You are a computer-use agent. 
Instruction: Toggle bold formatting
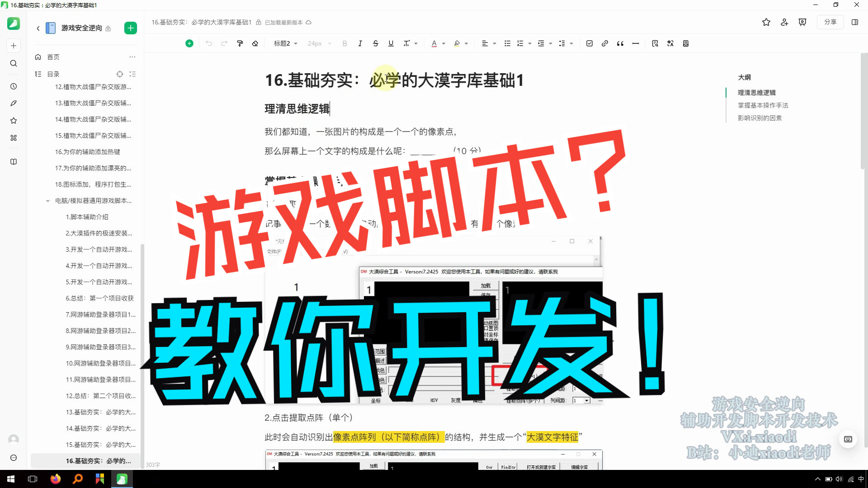[345, 43]
